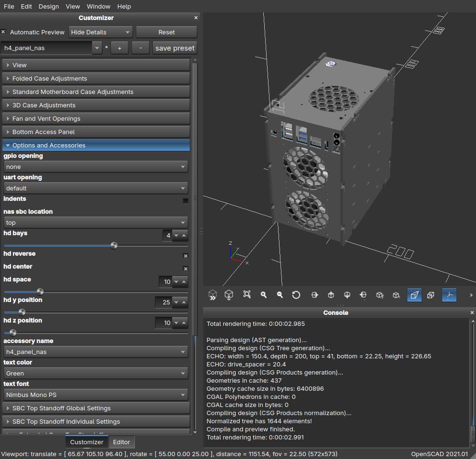Zoom out using the magnifier minus icon

click(280, 295)
